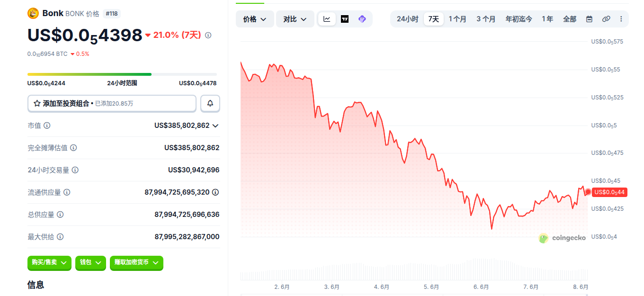Click the 24小时范围 price range bar
This screenshot has width=644, height=296.
point(122,74)
